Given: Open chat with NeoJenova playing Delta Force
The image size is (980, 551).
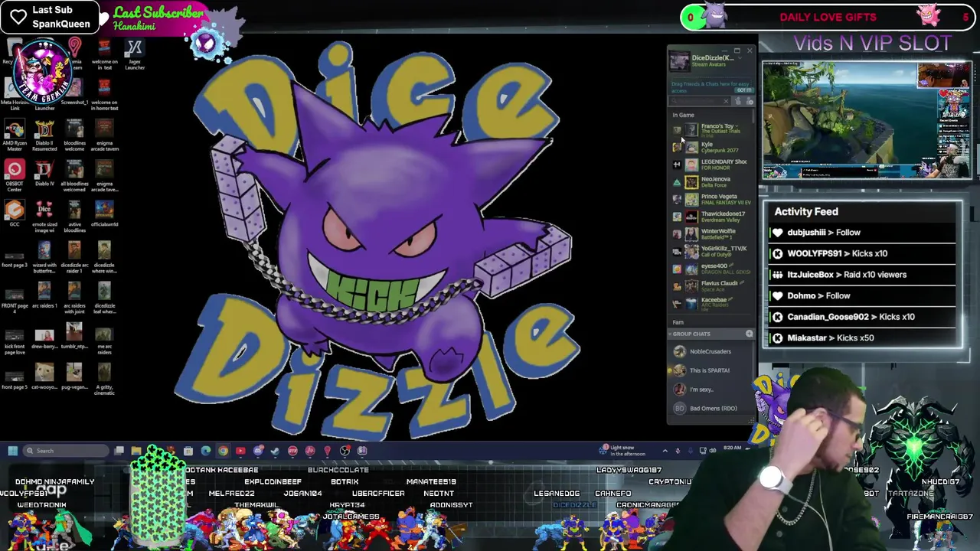Looking at the screenshot, I should (x=713, y=181).
